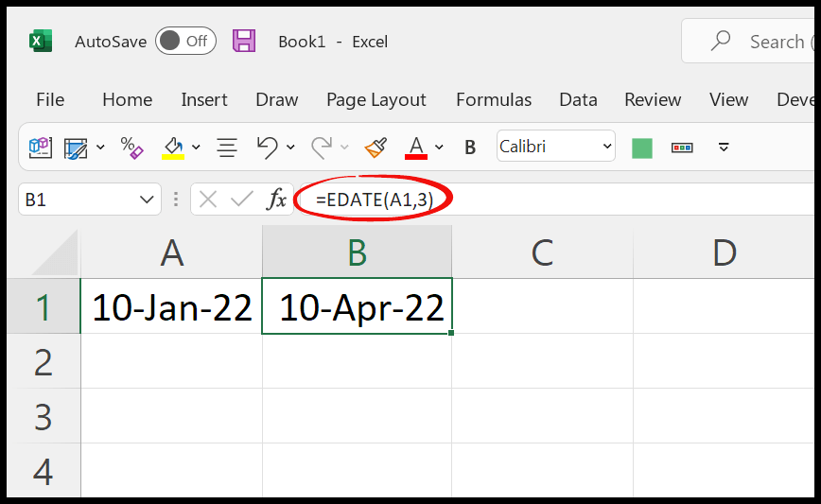Click the percent style eraser icon

131,148
